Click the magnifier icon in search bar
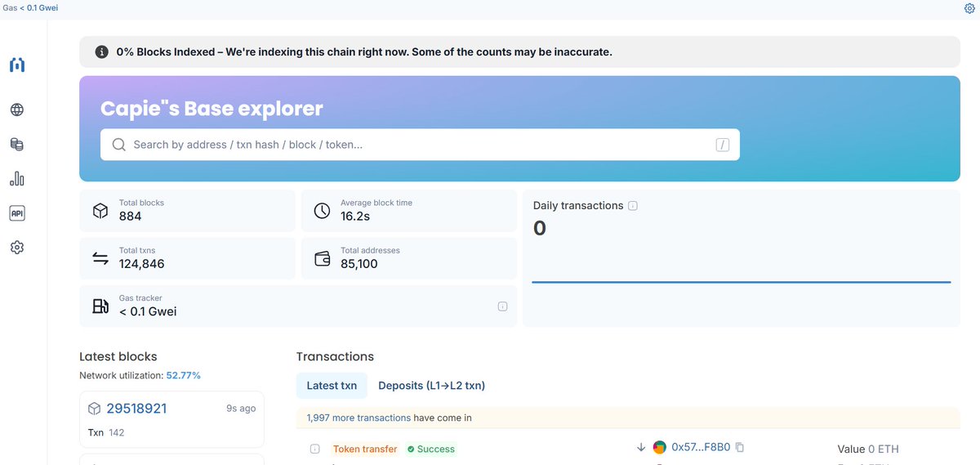Viewport: 980px width, 465px height. click(118, 145)
